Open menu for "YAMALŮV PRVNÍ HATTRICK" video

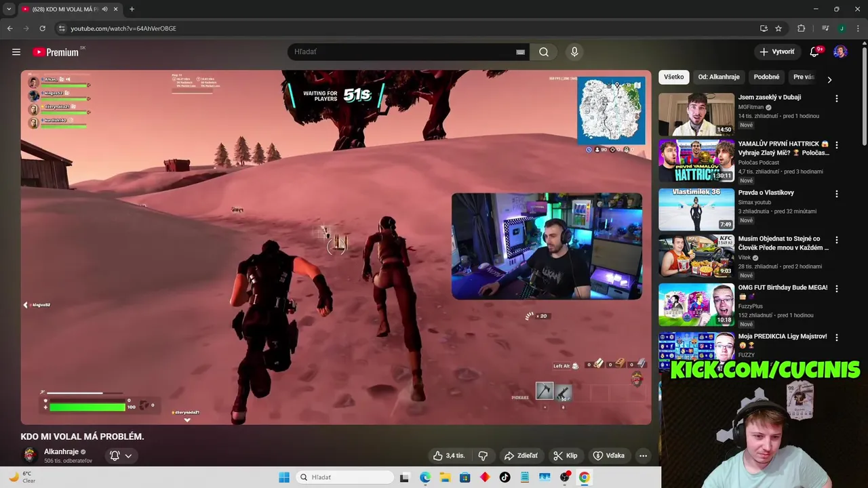pos(836,145)
